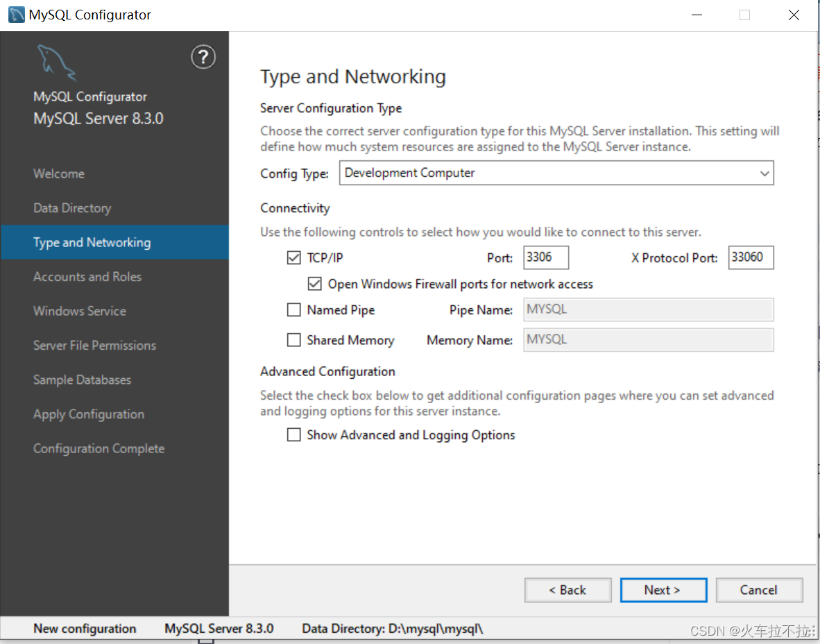
Task: Toggle the TCP/IP checkbox
Action: click(x=294, y=258)
